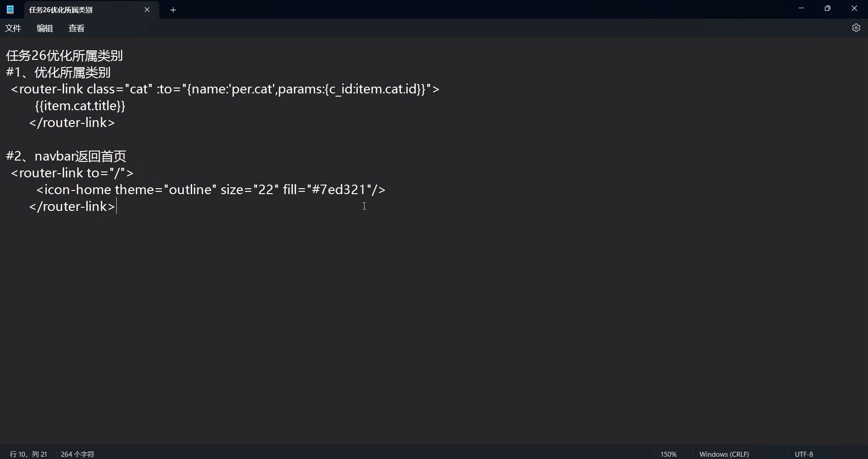Click the 150% zoom level indicator

tap(668, 454)
